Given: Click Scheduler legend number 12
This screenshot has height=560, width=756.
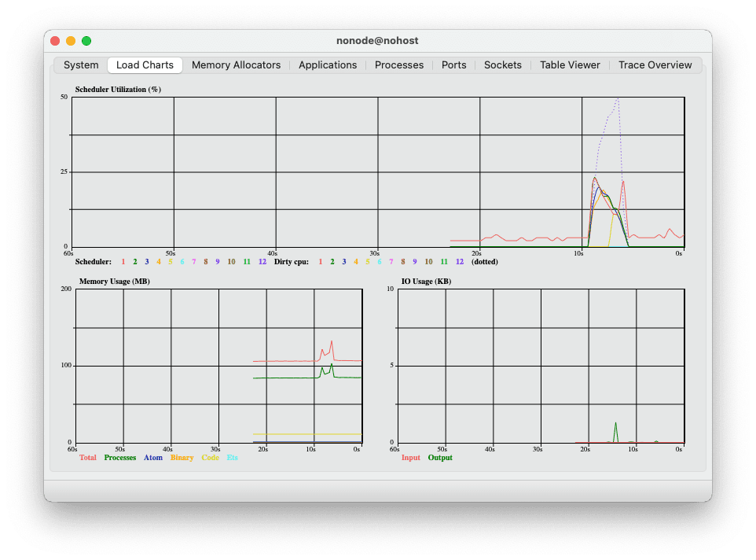Looking at the screenshot, I should [262, 261].
